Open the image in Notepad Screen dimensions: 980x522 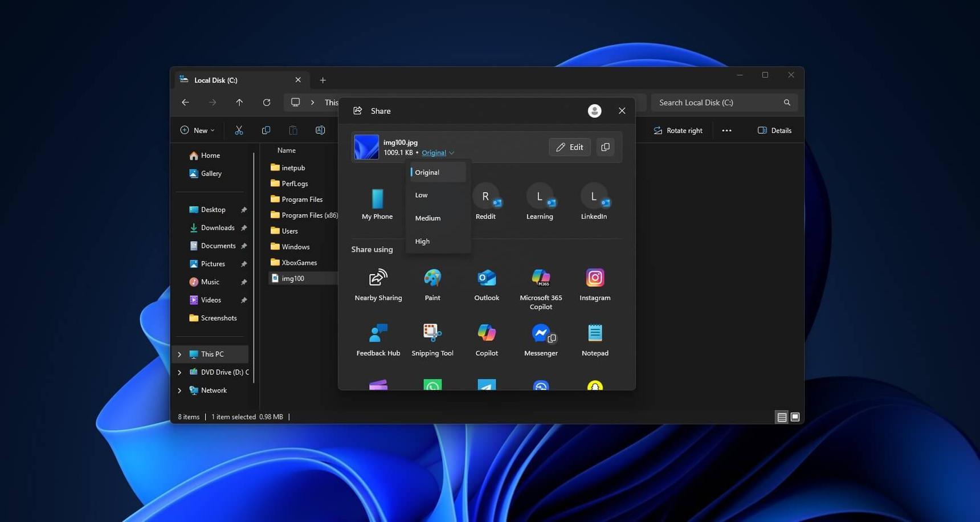click(595, 339)
